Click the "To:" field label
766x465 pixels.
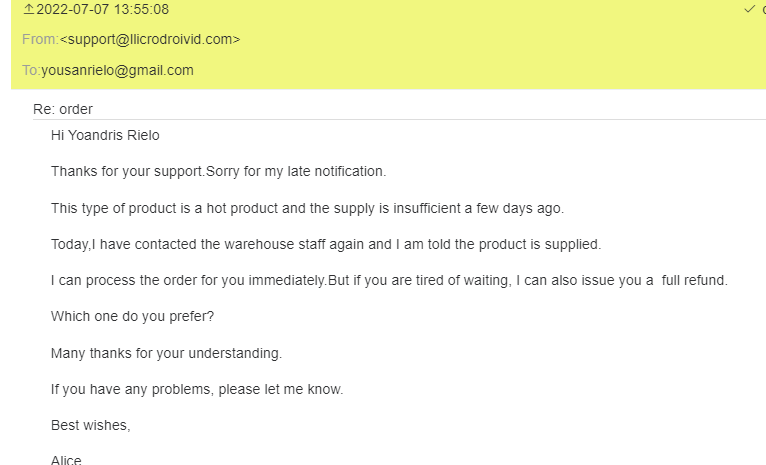31,70
